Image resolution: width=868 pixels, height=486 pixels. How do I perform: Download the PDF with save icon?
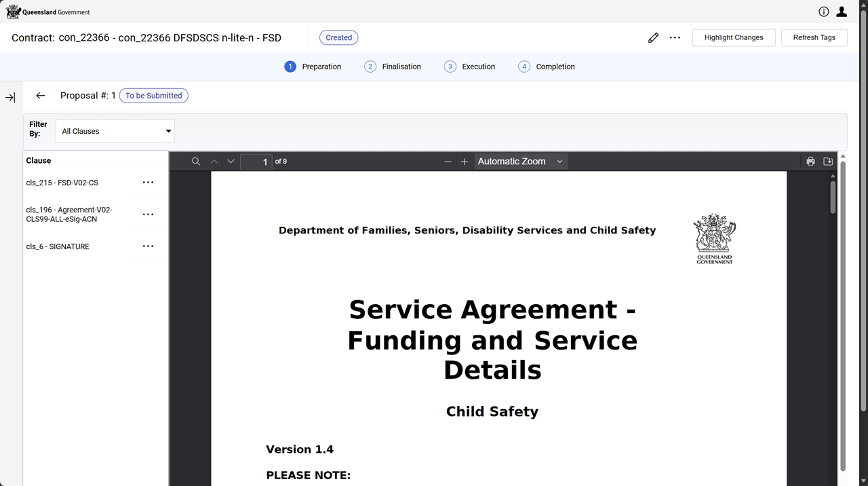tap(828, 162)
